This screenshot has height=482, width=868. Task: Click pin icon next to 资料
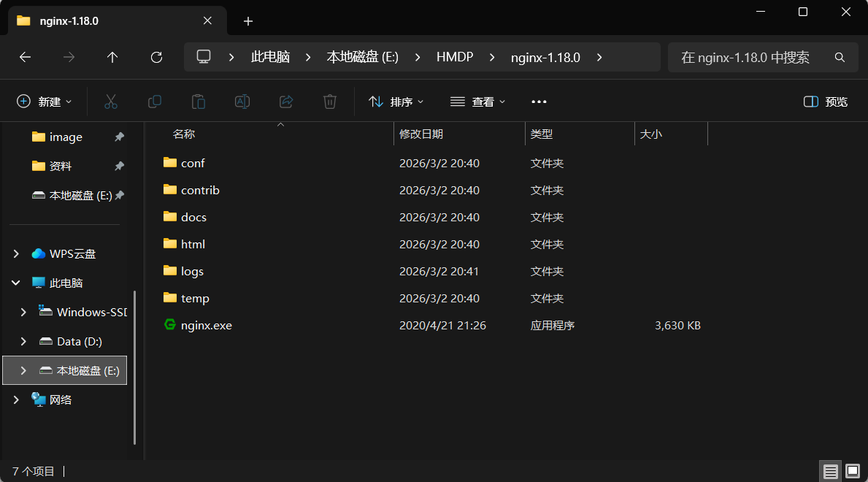(x=119, y=166)
